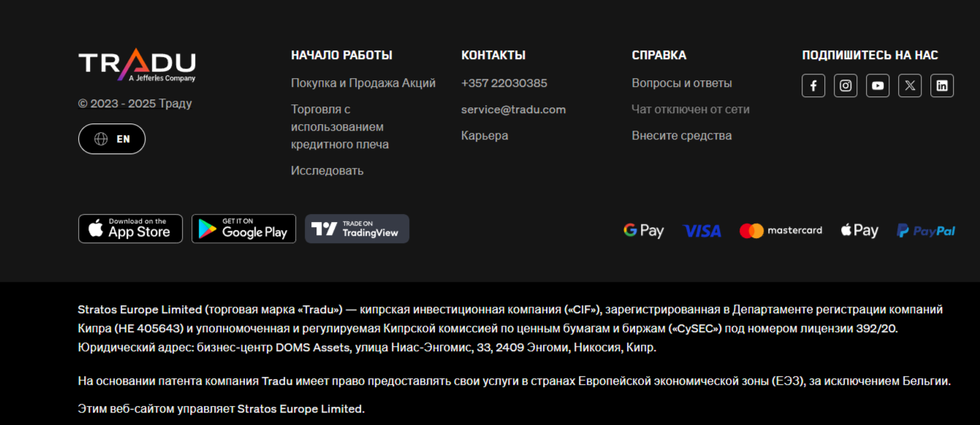Click the КОНТАКТЫ heading
This screenshot has width=980, height=425.
coord(493,55)
